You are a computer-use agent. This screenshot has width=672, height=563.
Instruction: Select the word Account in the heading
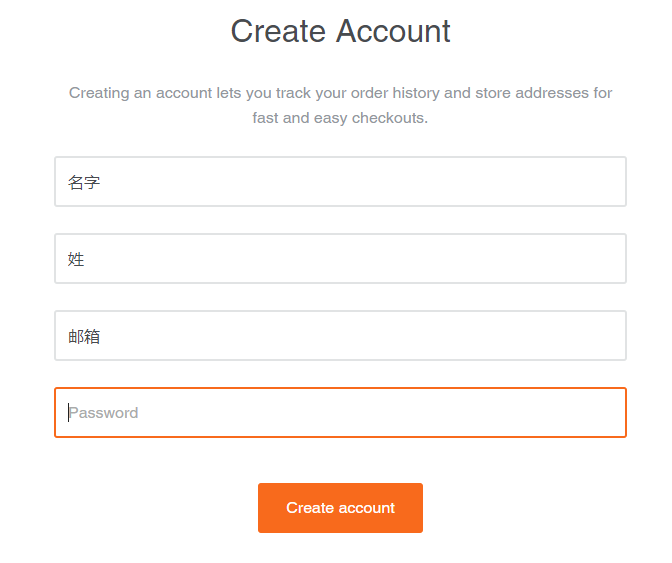pos(393,31)
